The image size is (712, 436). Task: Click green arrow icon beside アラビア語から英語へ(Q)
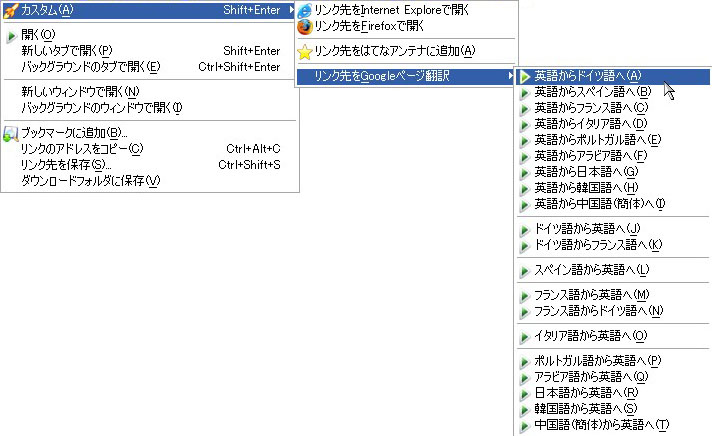525,377
